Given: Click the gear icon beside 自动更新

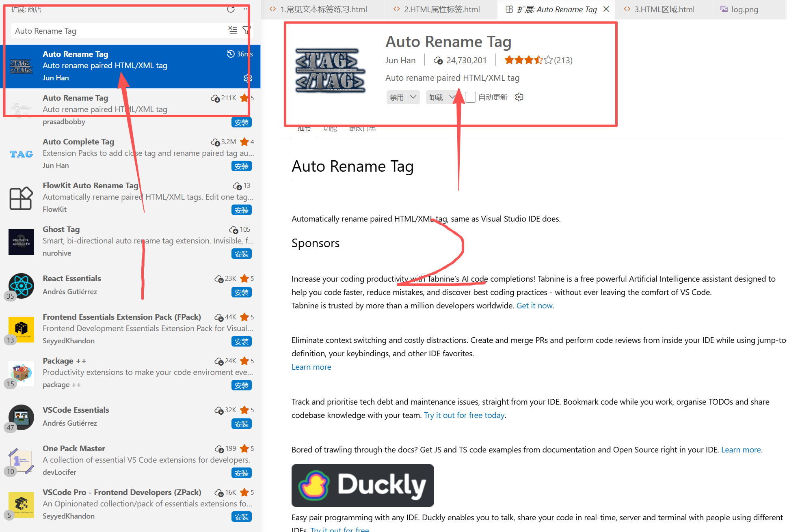Looking at the screenshot, I should 519,97.
